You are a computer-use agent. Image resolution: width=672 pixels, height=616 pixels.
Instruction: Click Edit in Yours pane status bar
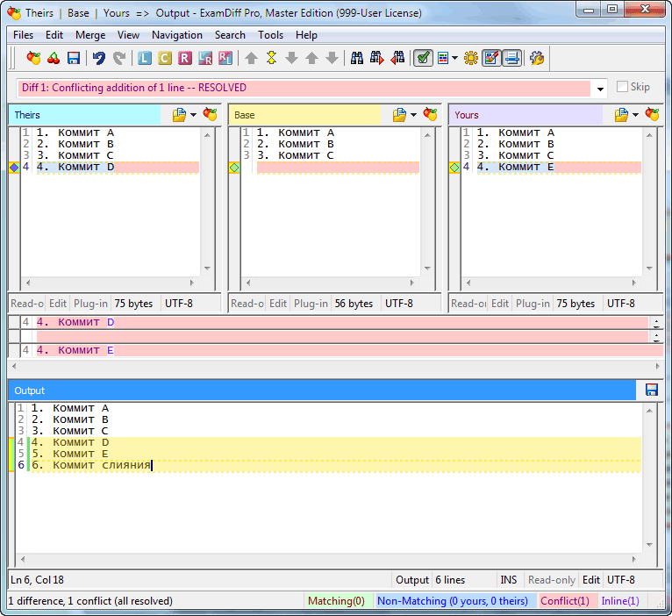(500, 304)
